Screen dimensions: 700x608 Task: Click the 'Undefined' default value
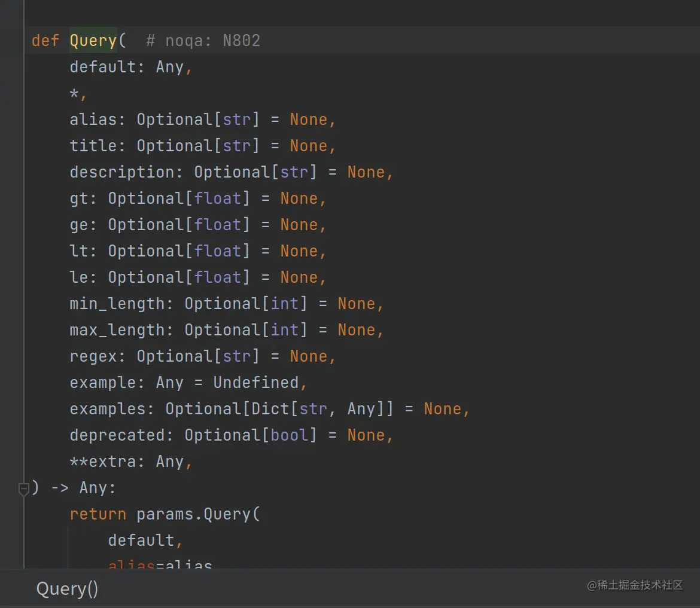click(x=256, y=383)
